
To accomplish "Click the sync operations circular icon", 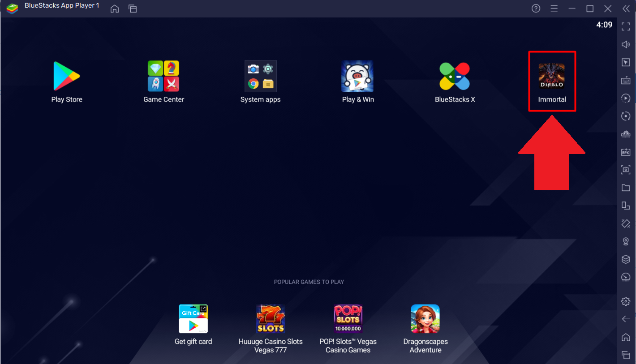I will coord(626,116).
